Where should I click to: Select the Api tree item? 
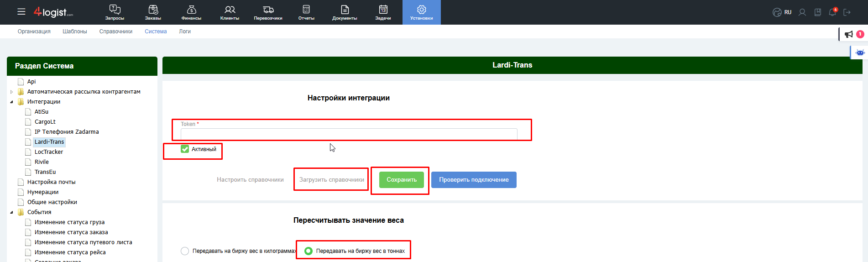click(31, 82)
